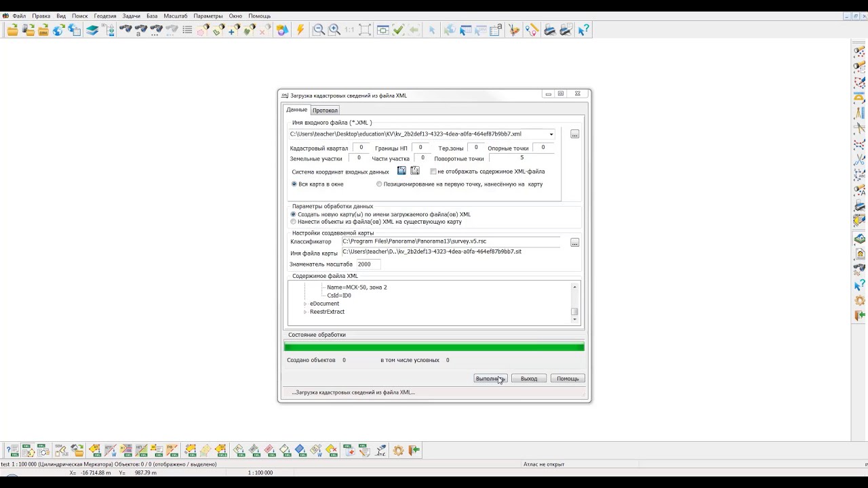Click the green checkmark icon in toolbar

point(398,30)
